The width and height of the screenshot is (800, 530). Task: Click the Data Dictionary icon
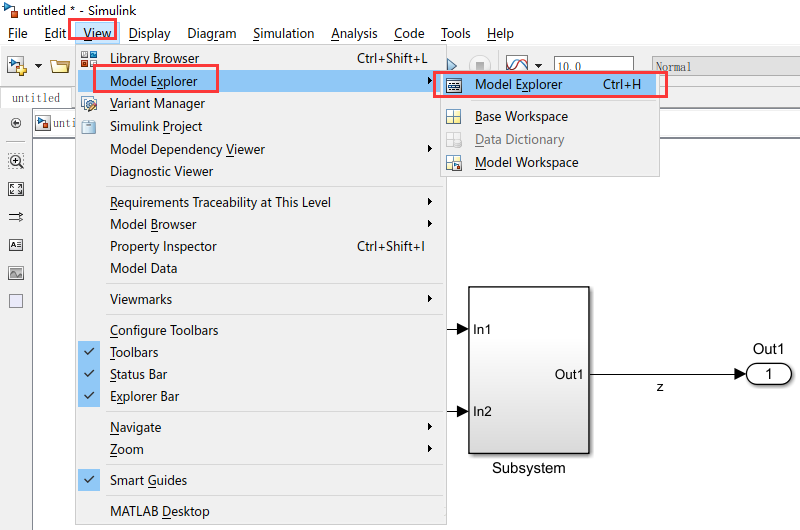pyautogui.click(x=454, y=140)
